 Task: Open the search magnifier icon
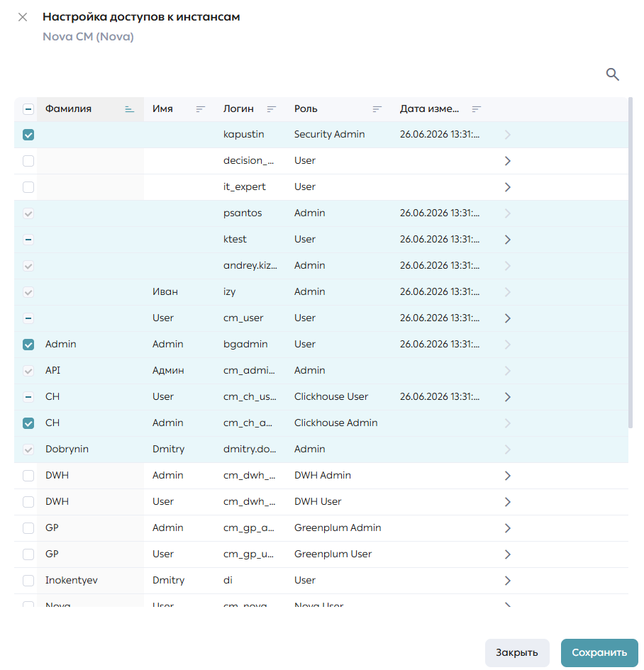pos(612,74)
